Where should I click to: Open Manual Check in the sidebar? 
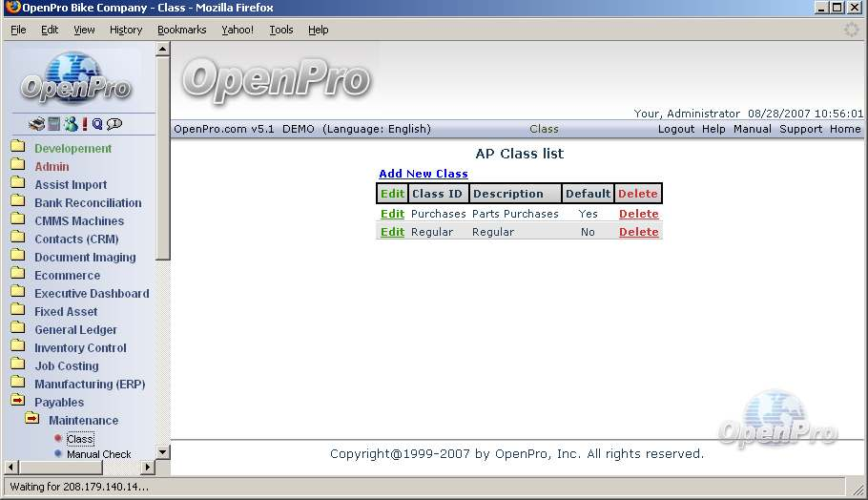tap(98, 454)
